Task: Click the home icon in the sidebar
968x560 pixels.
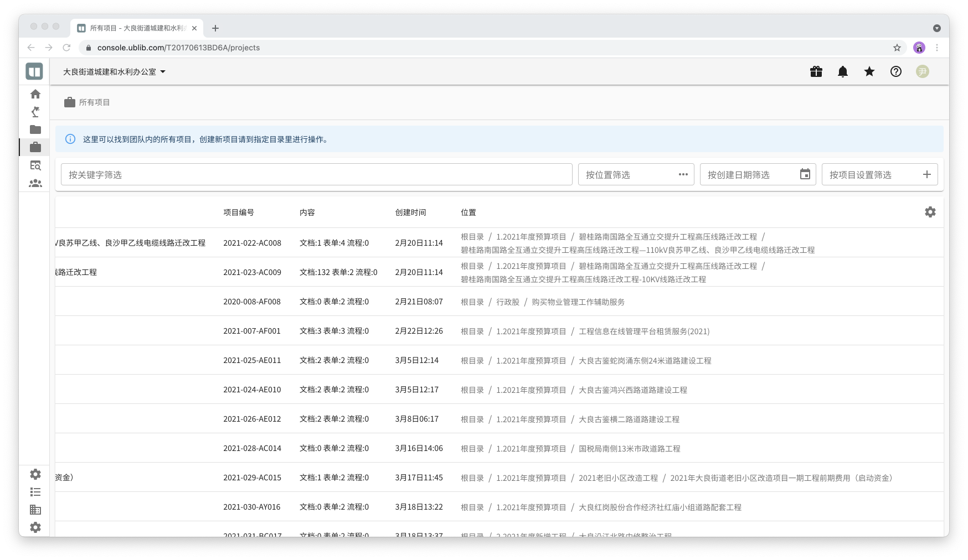Action: [x=35, y=94]
